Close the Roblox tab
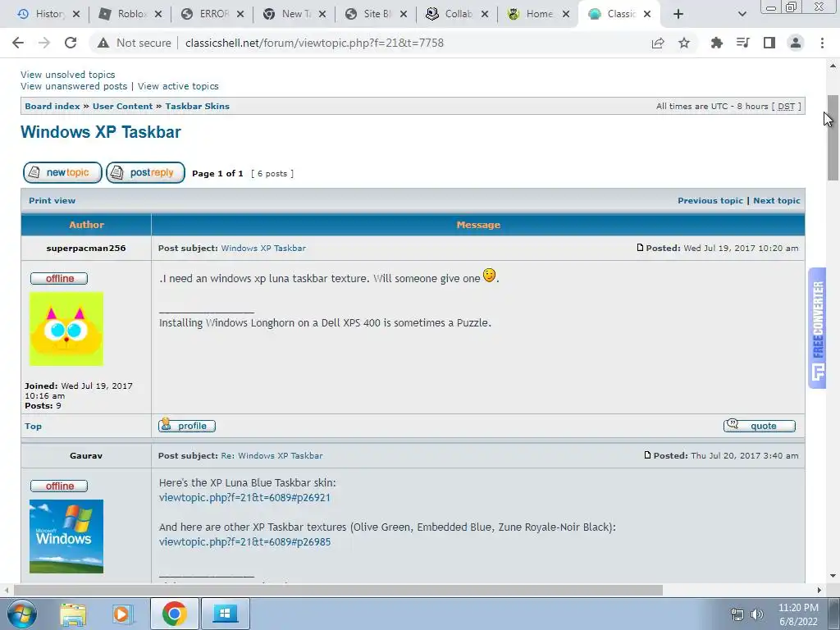Image resolution: width=840 pixels, height=630 pixels. click(158, 14)
